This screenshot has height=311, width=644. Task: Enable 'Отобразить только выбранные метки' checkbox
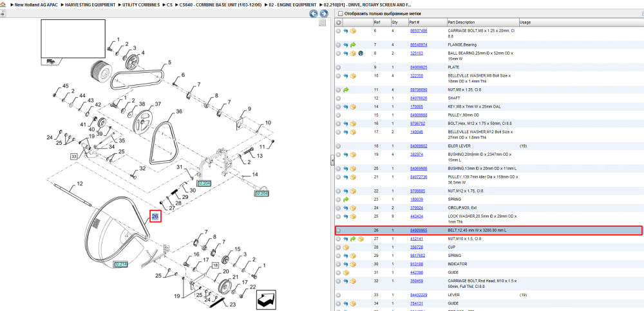340,14
